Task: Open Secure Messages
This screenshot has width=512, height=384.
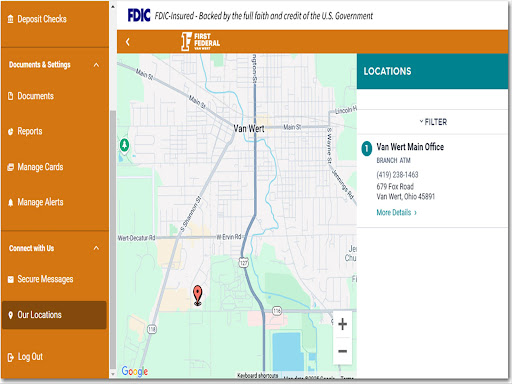Action: (40, 279)
